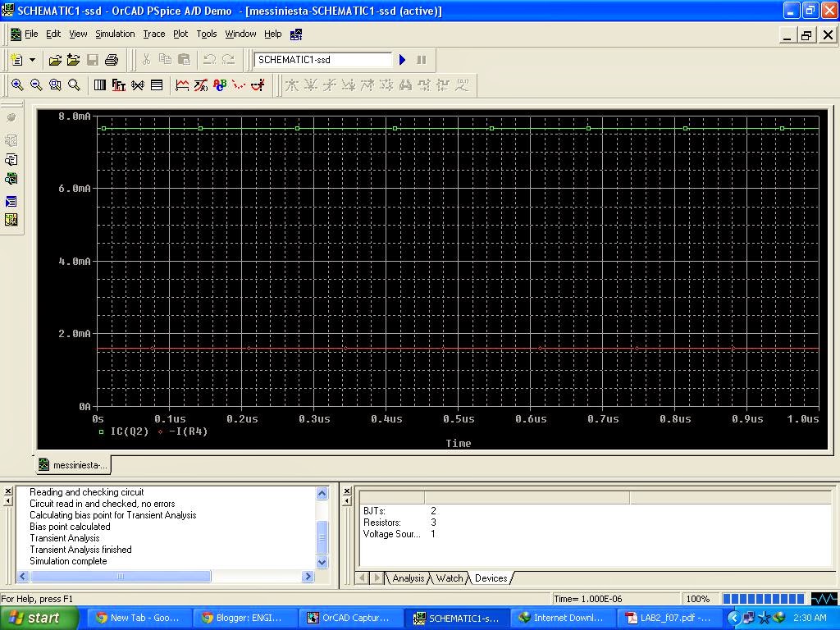
Task: Toggle the cursor icon
Action: click(x=258, y=84)
